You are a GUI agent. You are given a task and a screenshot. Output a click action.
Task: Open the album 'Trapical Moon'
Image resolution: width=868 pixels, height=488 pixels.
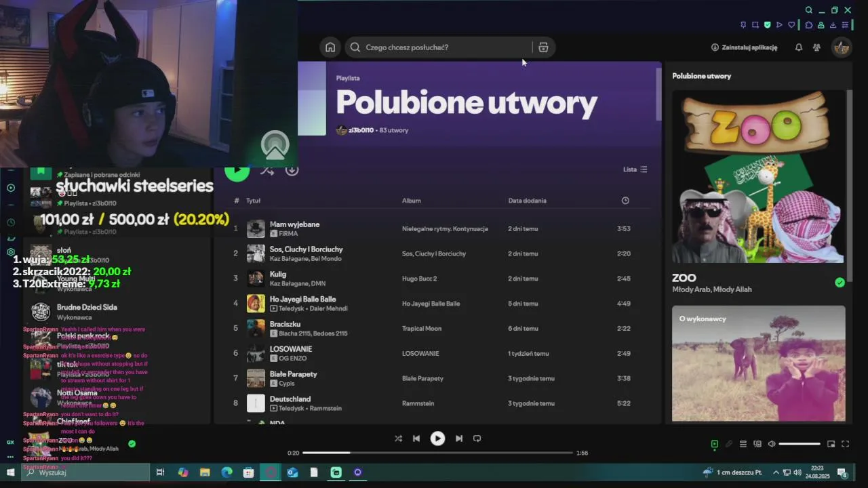[x=422, y=329]
